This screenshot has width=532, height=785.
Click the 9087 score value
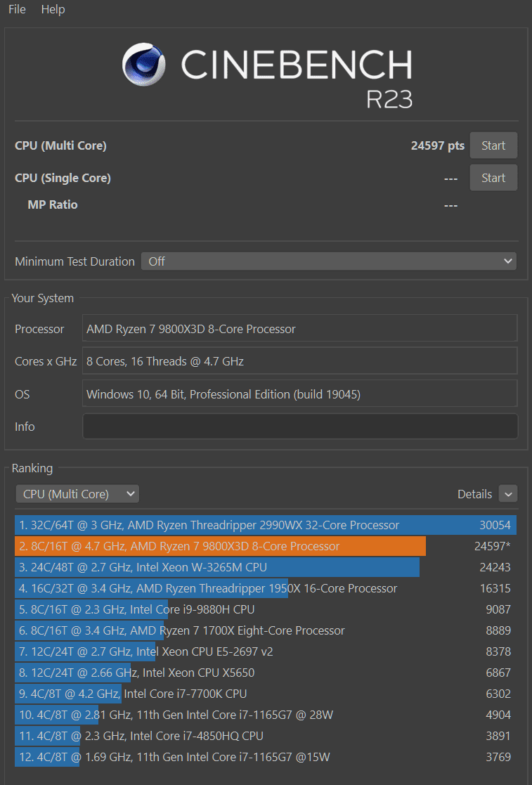click(x=498, y=609)
